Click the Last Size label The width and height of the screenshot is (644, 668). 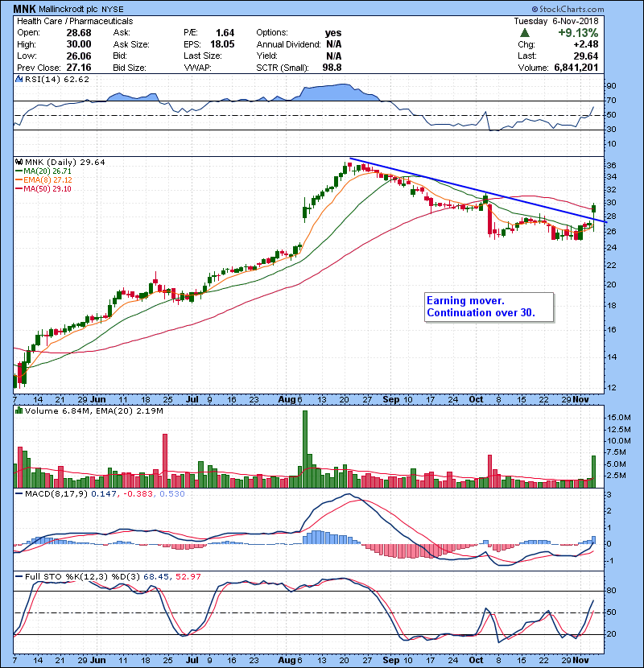point(203,56)
